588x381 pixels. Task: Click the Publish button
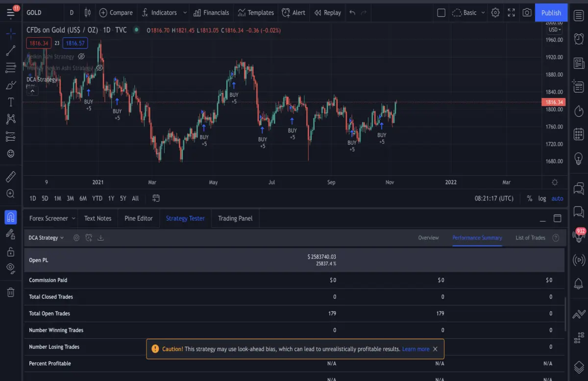coord(551,13)
